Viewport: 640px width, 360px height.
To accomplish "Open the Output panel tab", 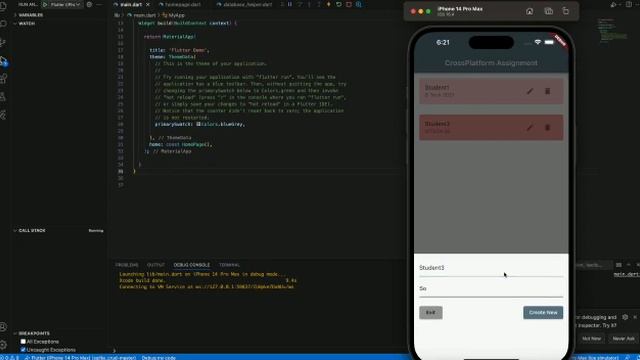I will [156, 265].
